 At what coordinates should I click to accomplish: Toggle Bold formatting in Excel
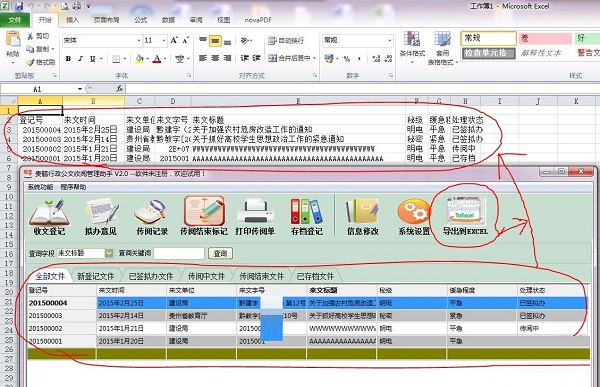[68, 59]
